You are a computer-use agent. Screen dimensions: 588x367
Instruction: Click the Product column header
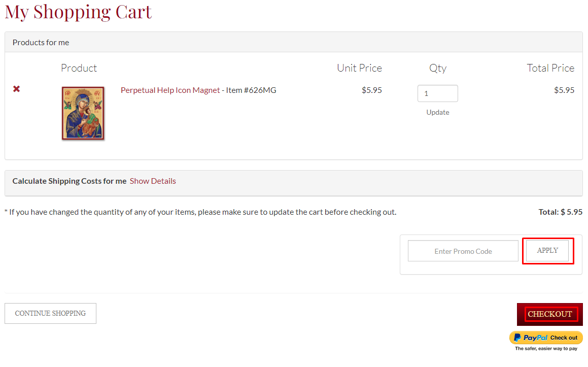(x=79, y=68)
